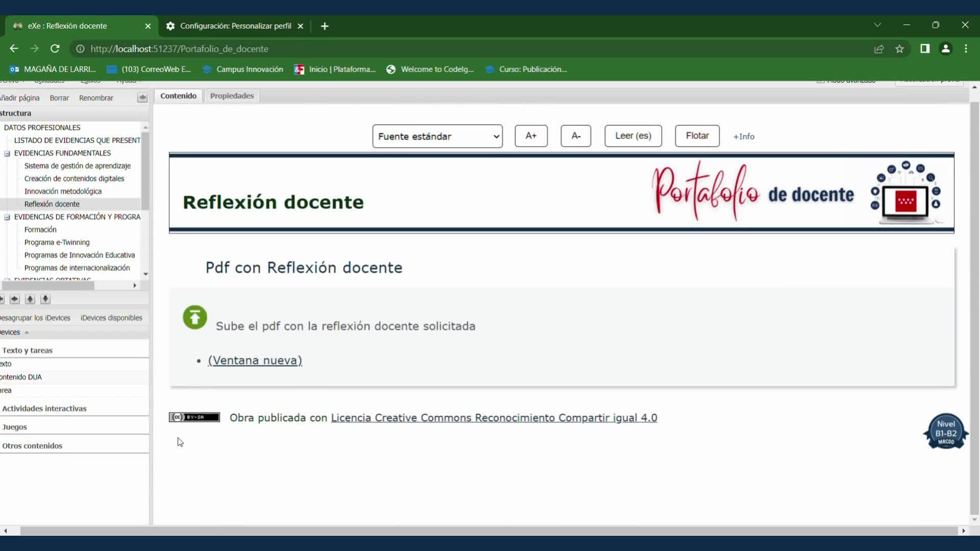The height and width of the screenshot is (551, 980).
Task: Switch to the Propiedades tab
Action: point(232,96)
